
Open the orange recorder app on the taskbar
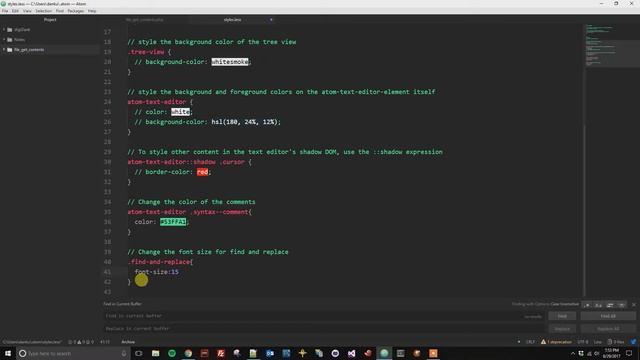[433, 353]
